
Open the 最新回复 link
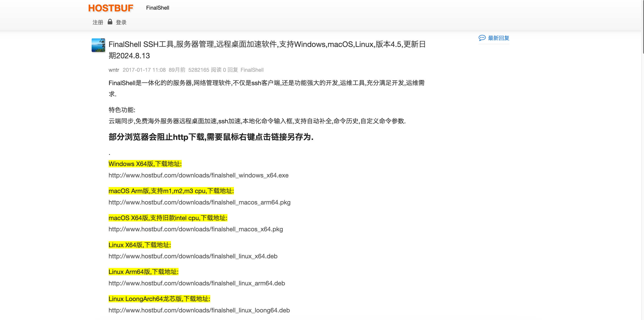tap(499, 38)
